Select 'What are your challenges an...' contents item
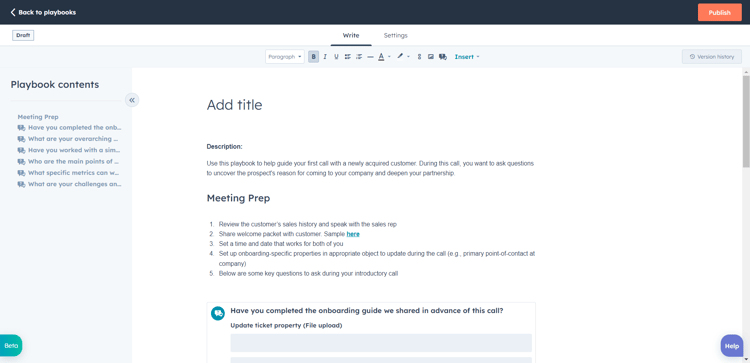Image resolution: width=750 pixels, height=363 pixels. click(69, 184)
